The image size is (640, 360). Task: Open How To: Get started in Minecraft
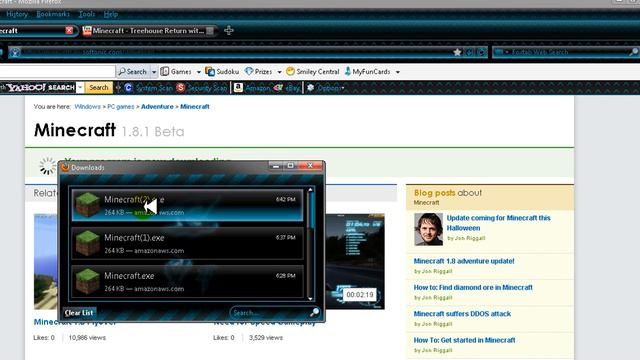click(464, 340)
